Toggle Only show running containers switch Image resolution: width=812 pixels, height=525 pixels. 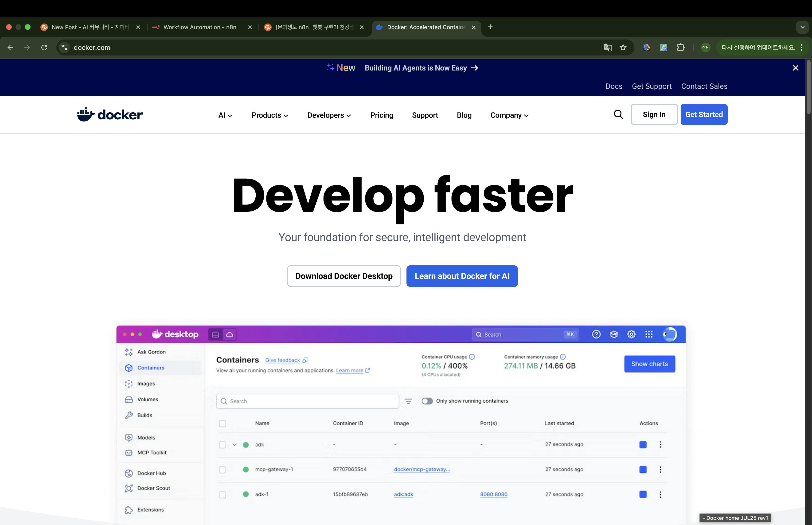[427, 401]
